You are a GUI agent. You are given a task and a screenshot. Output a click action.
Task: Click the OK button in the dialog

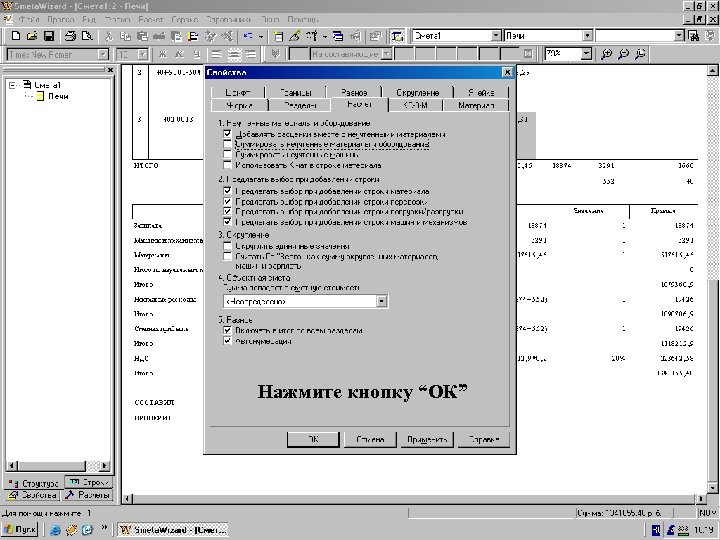313,439
